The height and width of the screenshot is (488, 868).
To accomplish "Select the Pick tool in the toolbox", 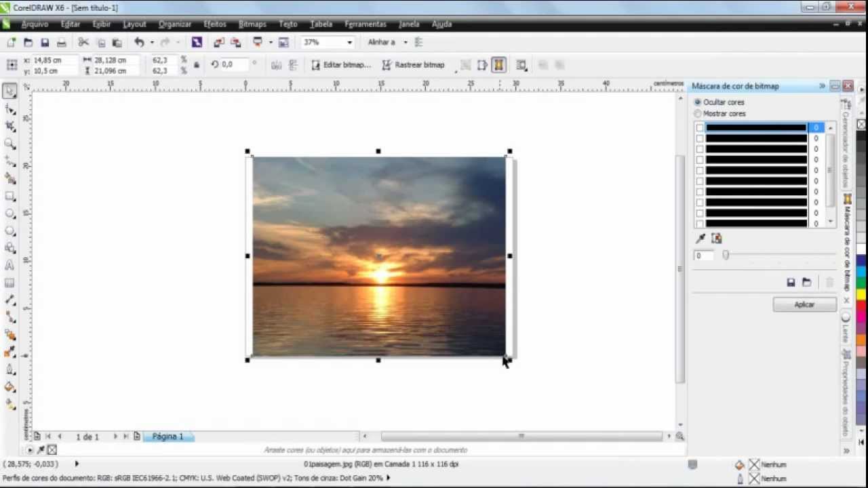I will [9, 91].
